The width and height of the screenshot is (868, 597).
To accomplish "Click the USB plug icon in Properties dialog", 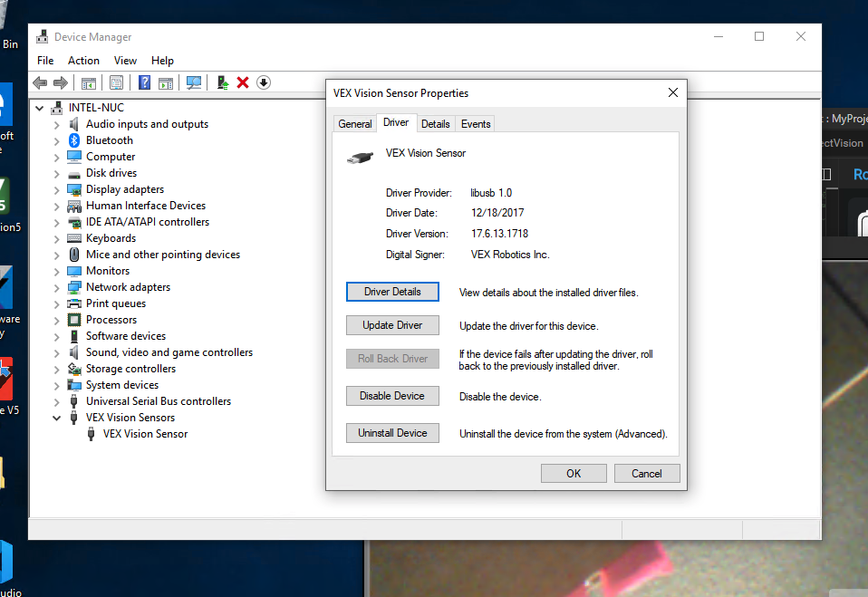I will (x=360, y=158).
